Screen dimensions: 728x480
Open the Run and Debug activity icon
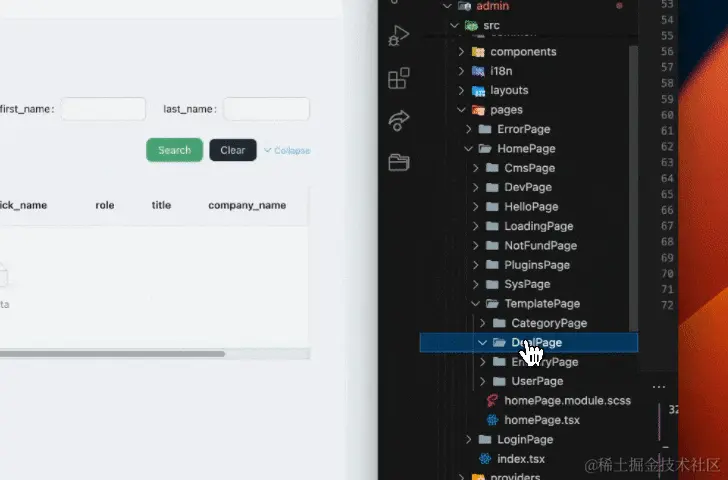398,36
